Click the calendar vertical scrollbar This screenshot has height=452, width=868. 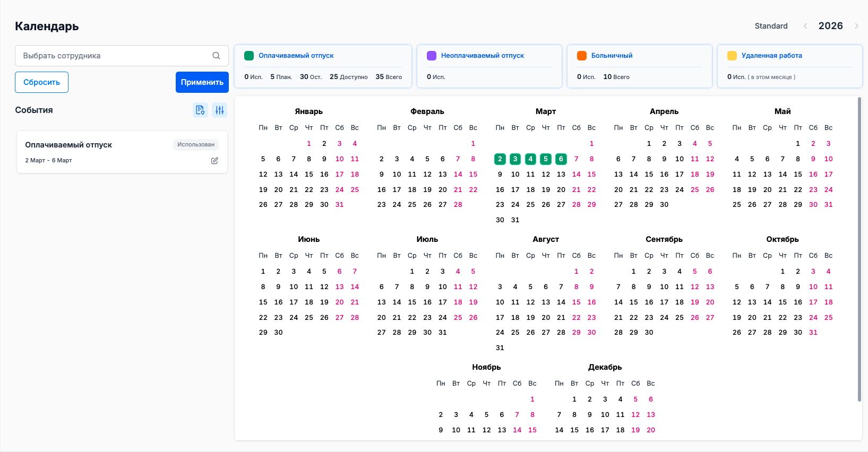tap(859, 249)
